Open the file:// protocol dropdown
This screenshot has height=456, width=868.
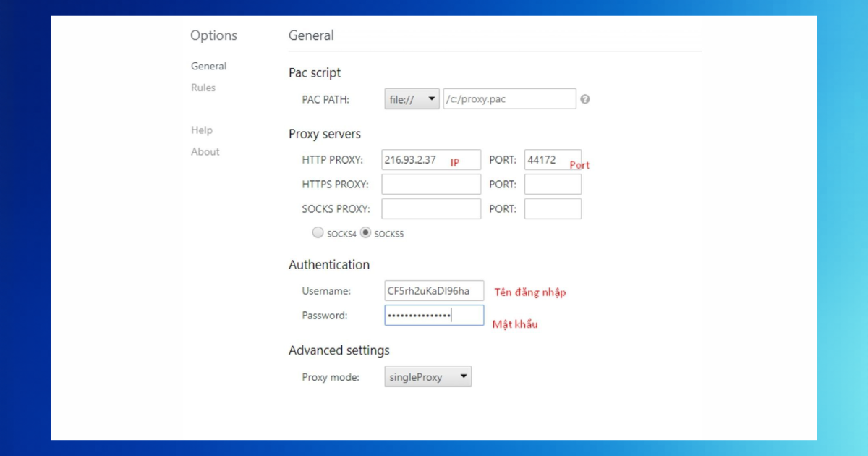tap(412, 99)
